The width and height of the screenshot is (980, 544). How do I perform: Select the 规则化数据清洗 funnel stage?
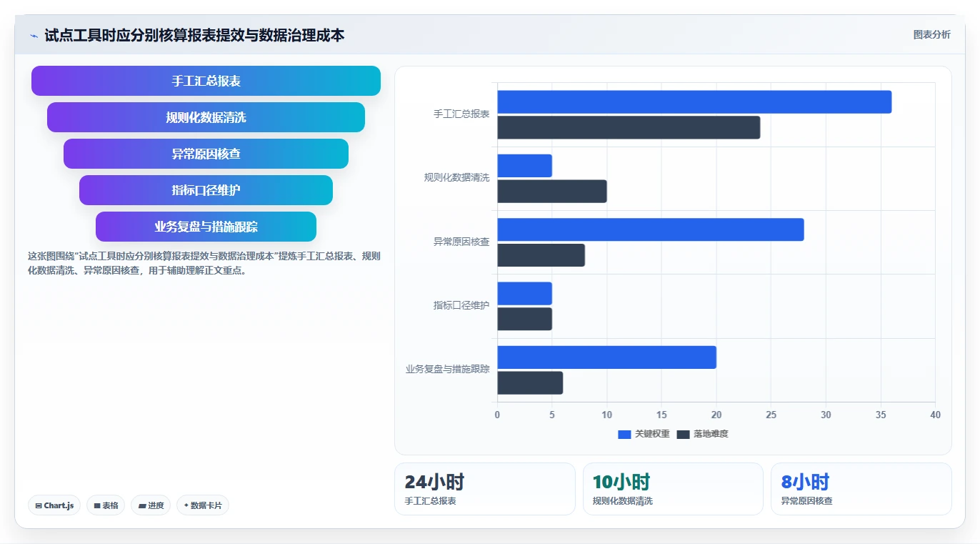click(x=206, y=117)
